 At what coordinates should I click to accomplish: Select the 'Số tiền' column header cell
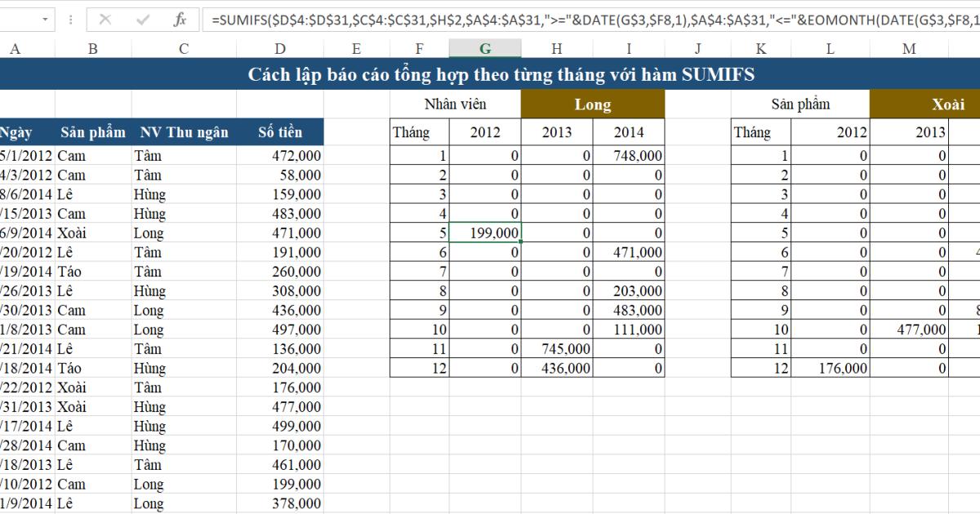click(x=280, y=131)
